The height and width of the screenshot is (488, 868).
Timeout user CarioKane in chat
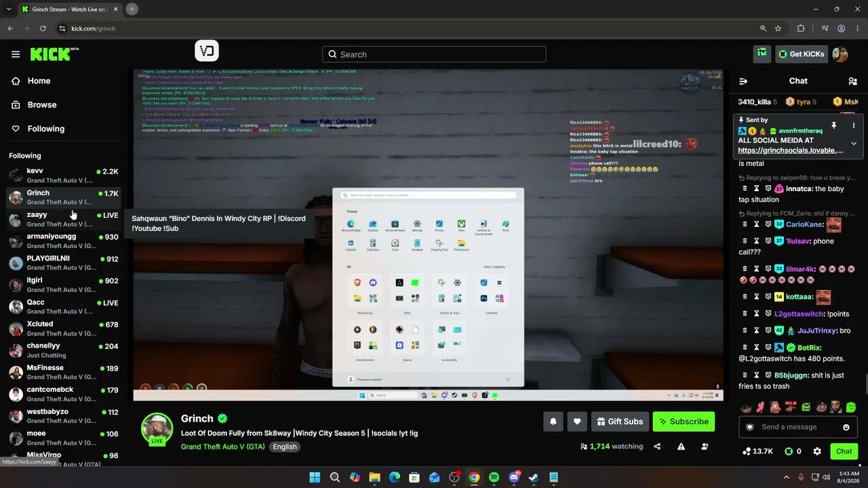click(x=756, y=224)
